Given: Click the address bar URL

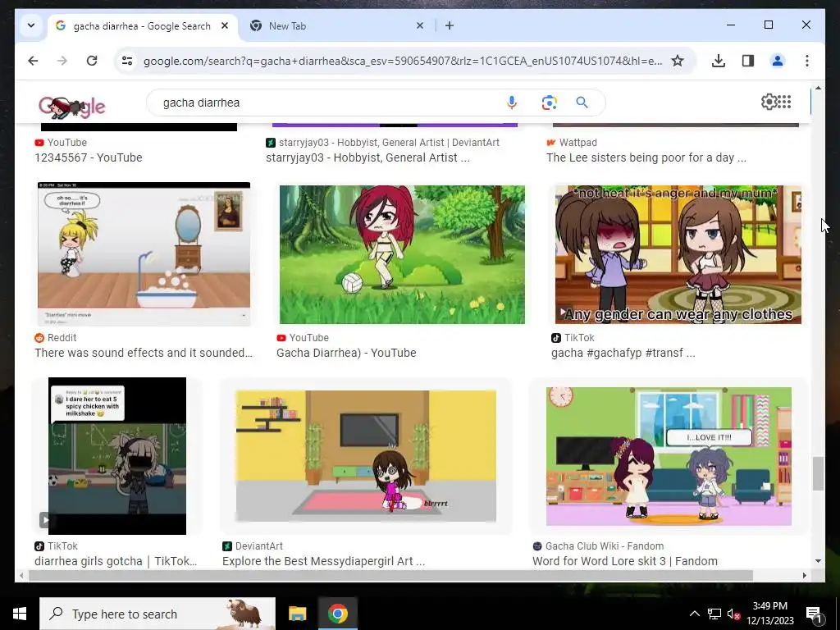Looking at the screenshot, I should pos(402,61).
